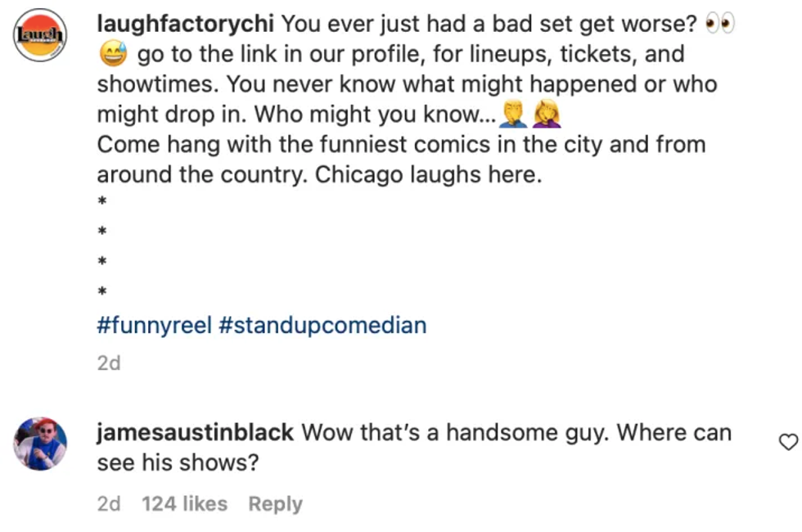802x532 pixels.
Task: Open the laughfactorychi username link
Action: (x=185, y=24)
